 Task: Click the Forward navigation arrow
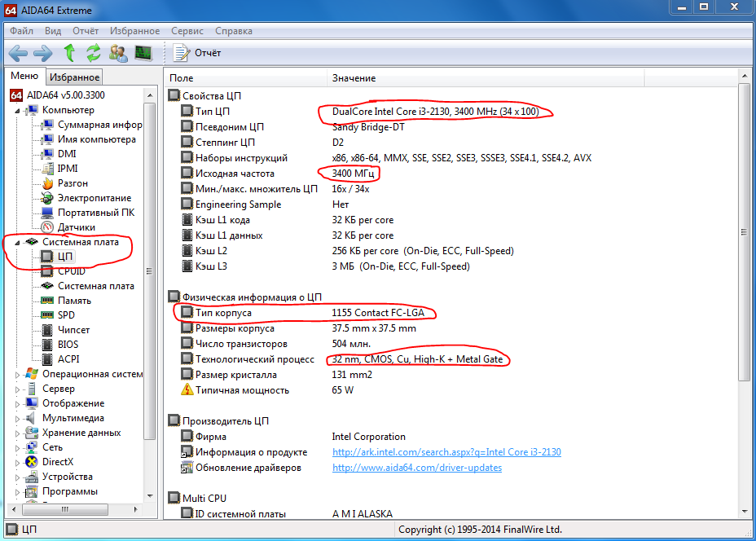tap(42, 53)
